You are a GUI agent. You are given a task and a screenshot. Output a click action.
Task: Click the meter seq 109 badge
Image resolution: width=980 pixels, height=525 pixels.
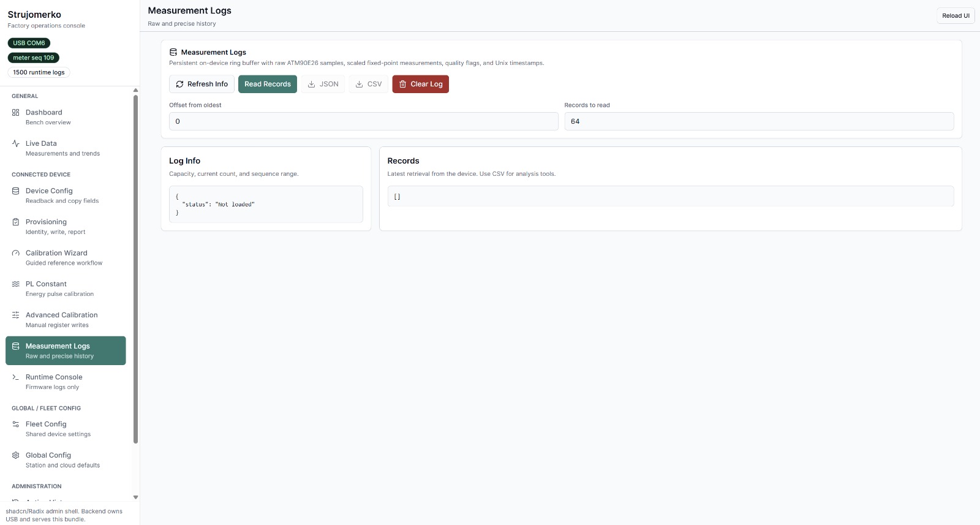(34, 58)
